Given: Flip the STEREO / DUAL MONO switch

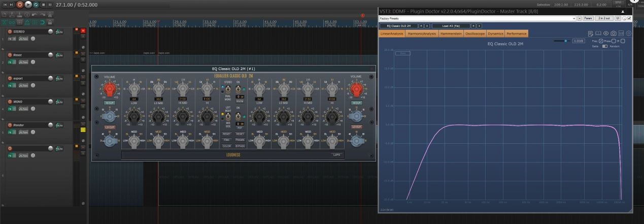Looking at the screenshot, I should [x=228, y=89].
